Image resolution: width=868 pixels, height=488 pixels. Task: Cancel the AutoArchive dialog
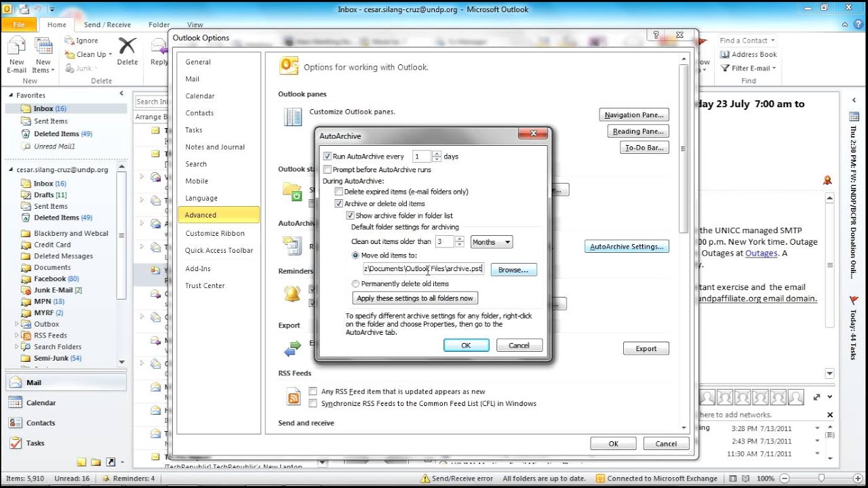519,346
